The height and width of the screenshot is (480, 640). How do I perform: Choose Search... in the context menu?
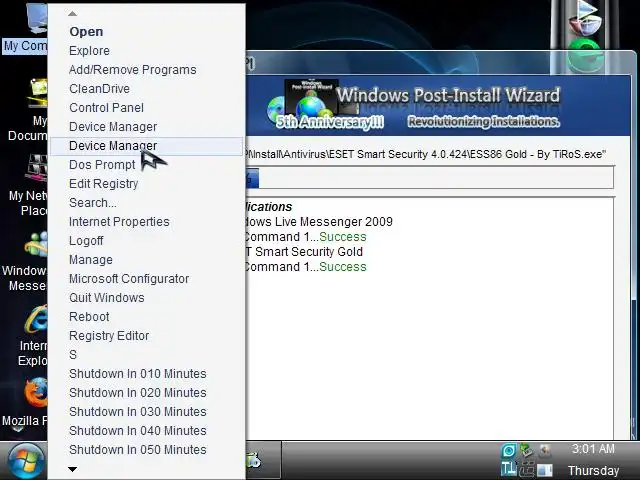(93, 202)
